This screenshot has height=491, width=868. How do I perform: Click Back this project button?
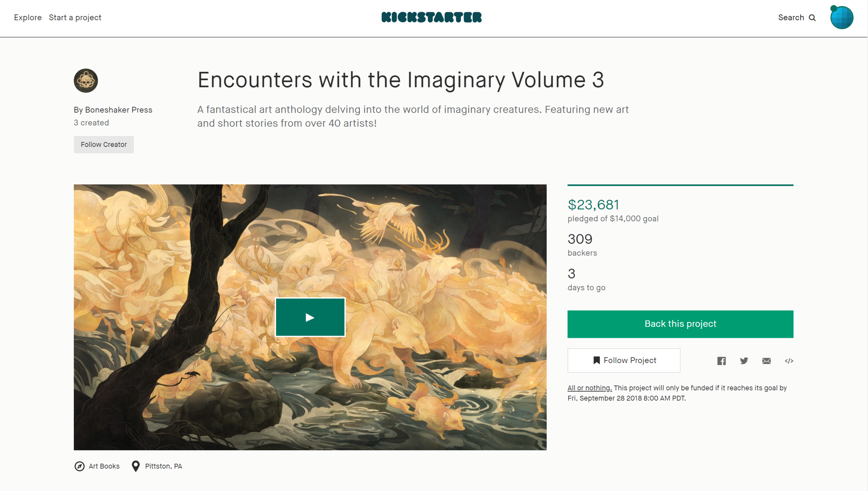pyautogui.click(x=680, y=324)
